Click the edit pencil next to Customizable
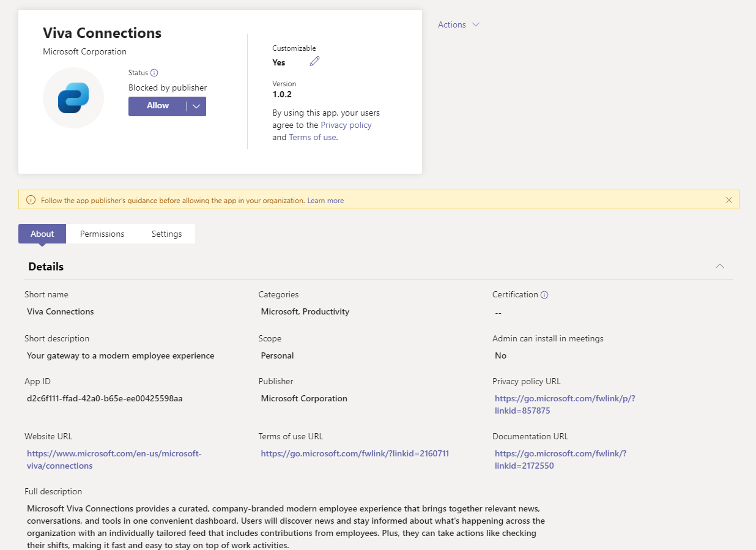Image resolution: width=756 pixels, height=550 pixels. (314, 61)
